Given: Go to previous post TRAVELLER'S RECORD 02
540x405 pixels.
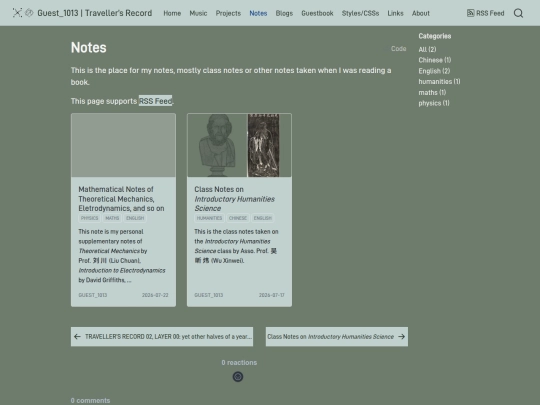Looking at the screenshot, I should click(x=162, y=337).
